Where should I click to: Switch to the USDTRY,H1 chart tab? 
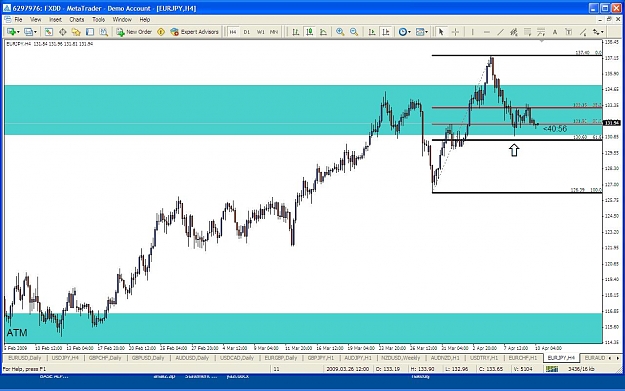(484, 358)
